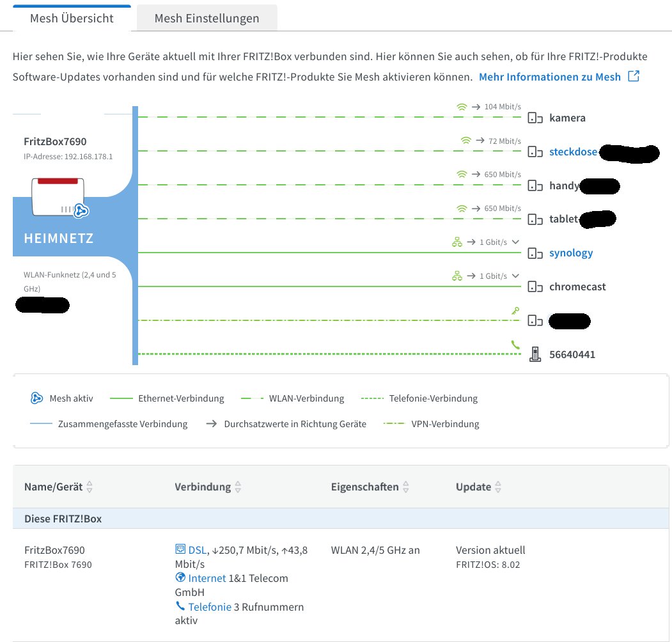The image size is (672, 642).
Task: Click the HEIMNETZ label
Action: tap(59, 239)
